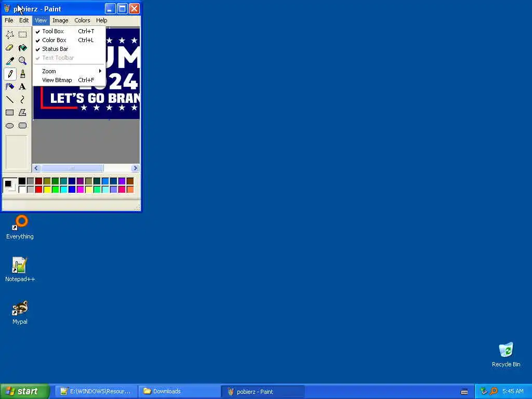532x399 pixels.
Task: Choose the Brush tool
Action: [x=23, y=74]
